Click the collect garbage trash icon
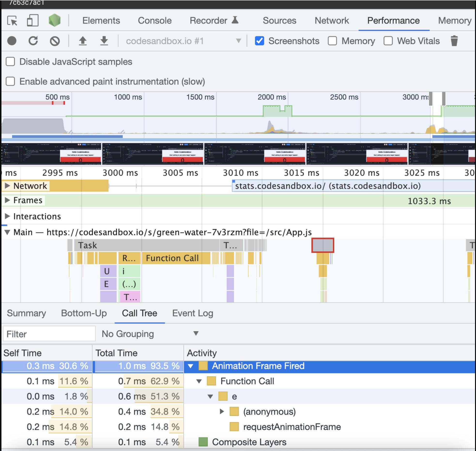The width and height of the screenshot is (476, 451). tap(454, 41)
